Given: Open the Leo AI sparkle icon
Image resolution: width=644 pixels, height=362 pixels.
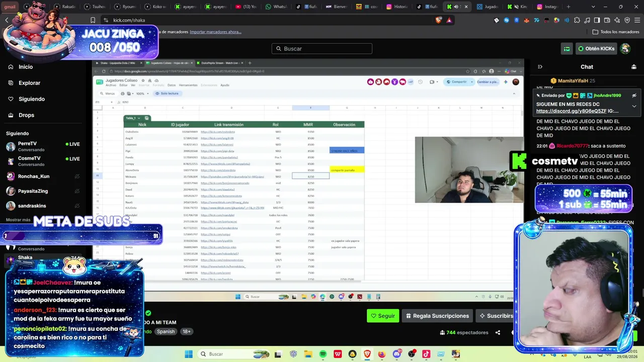Looking at the screenshot, I should tap(617, 20).
